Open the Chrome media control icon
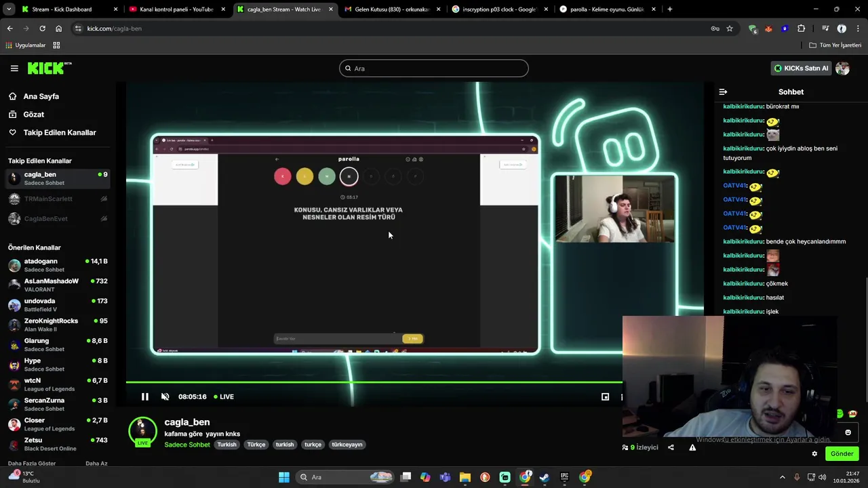Image resolution: width=868 pixels, height=488 pixels. coord(825,28)
